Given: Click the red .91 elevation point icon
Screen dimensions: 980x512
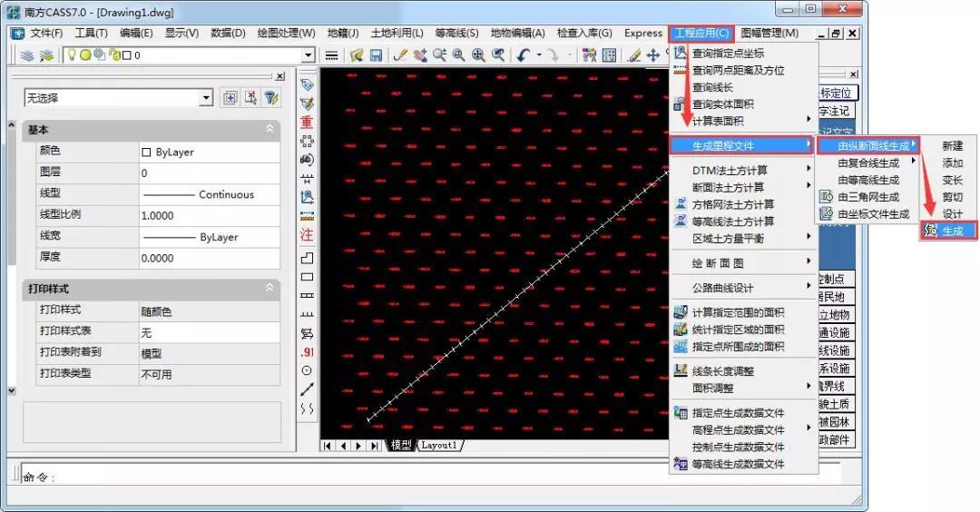Looking at the screenshot, I should point(307,352).
